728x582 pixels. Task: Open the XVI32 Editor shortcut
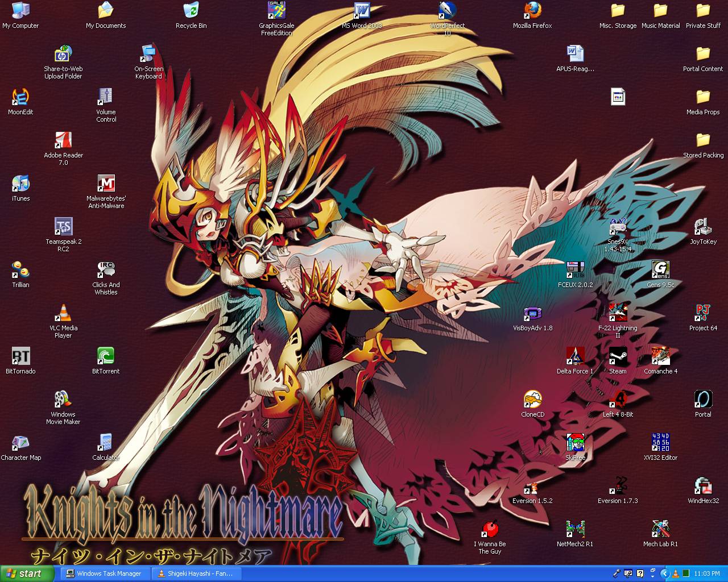point(660,443)
